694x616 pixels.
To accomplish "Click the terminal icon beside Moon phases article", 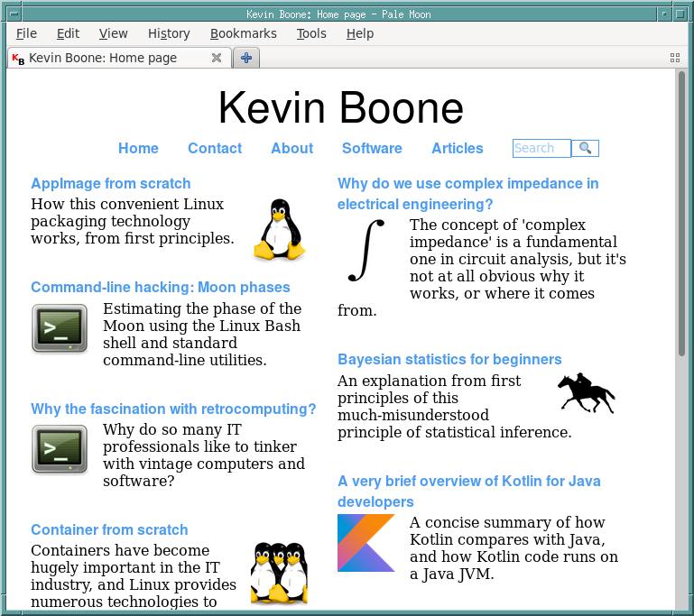I will click(60, 328).
